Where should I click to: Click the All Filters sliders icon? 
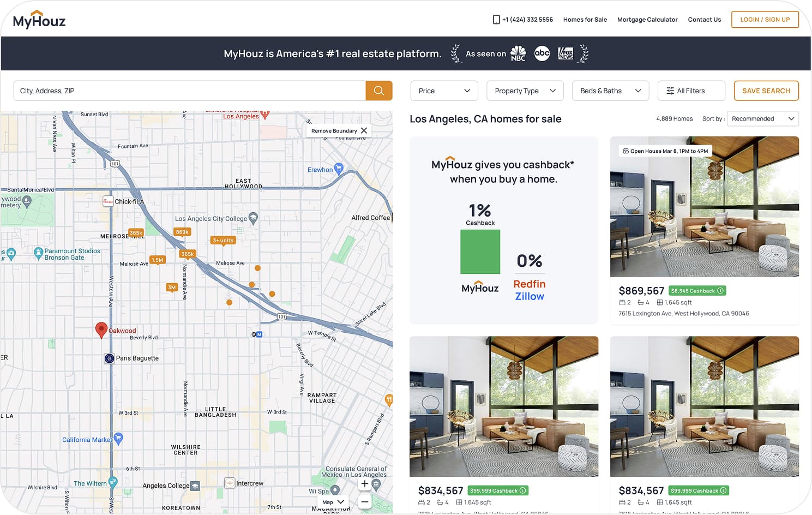[x=670, y=91]
